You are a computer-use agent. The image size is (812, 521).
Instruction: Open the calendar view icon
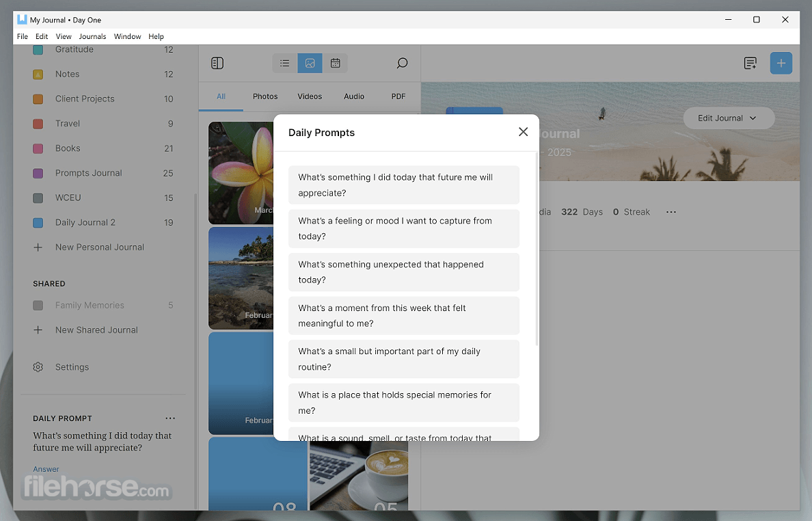[335, 63]
